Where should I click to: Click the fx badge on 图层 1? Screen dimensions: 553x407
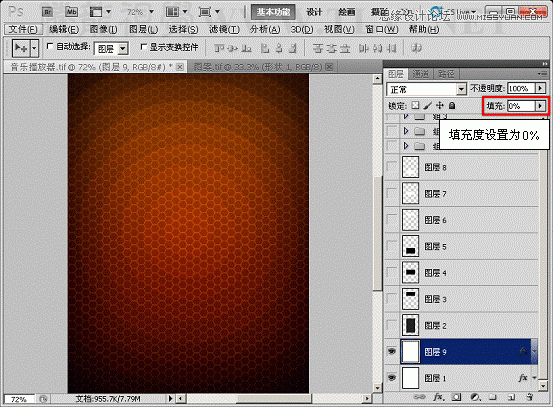[523, 378]
